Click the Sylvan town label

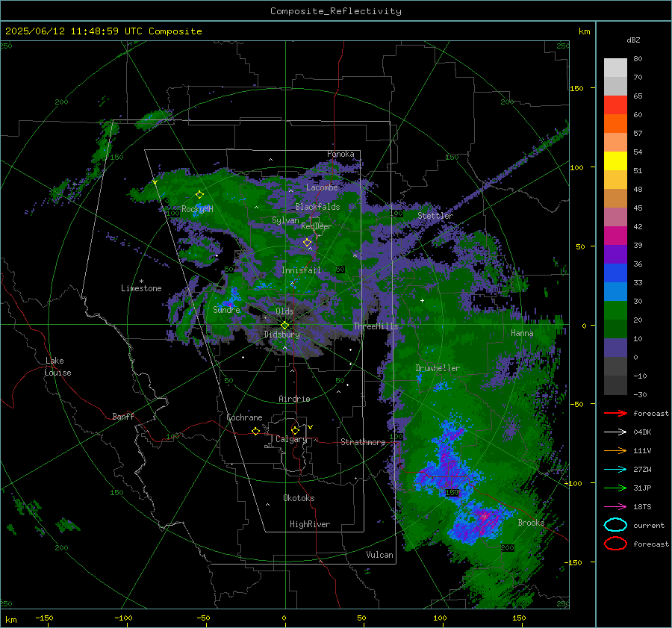[285, 220]
